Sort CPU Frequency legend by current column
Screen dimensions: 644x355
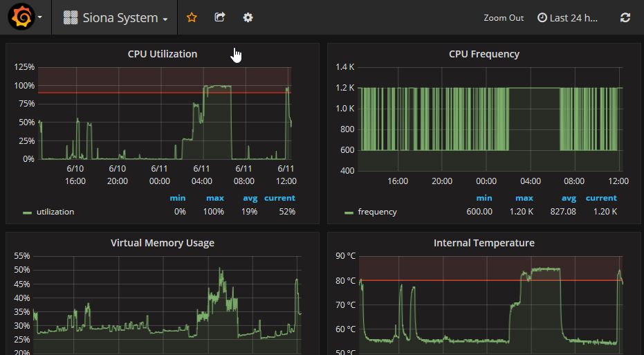(x=601, y=198)
